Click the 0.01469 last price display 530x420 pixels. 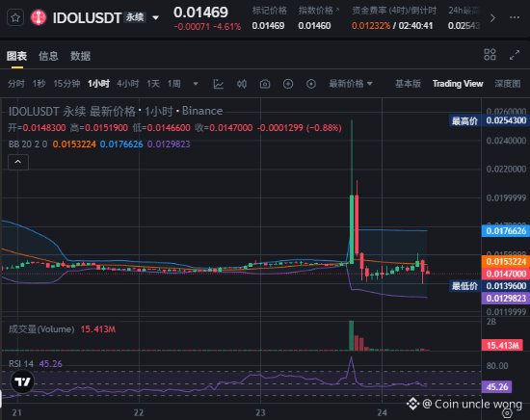(x=200, y=13)
